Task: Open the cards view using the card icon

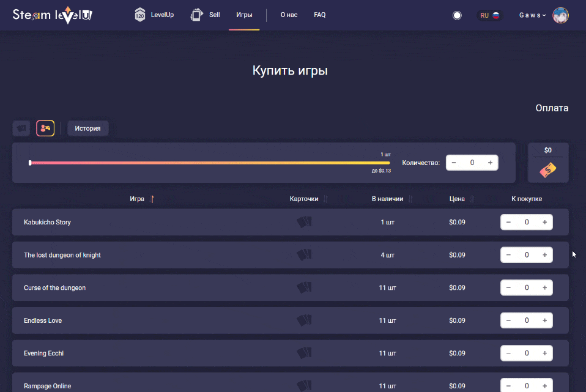Action: coord(21,128)
